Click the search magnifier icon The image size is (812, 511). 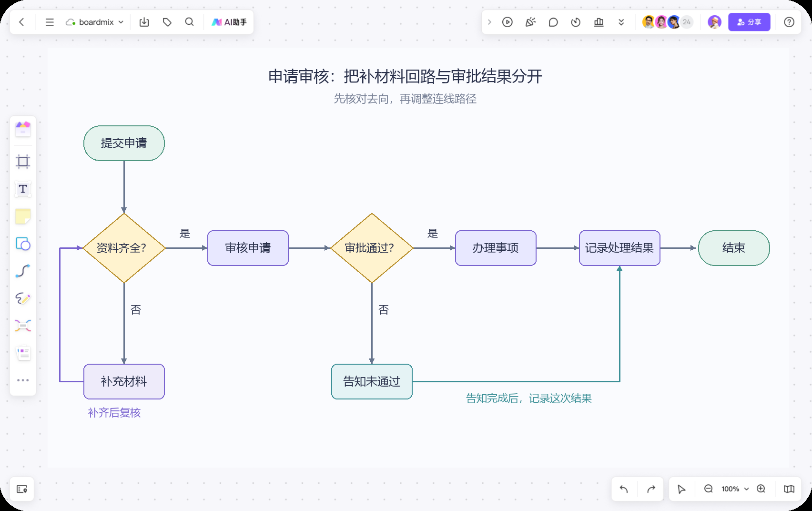pyautogui.click(x=189, y=22)
